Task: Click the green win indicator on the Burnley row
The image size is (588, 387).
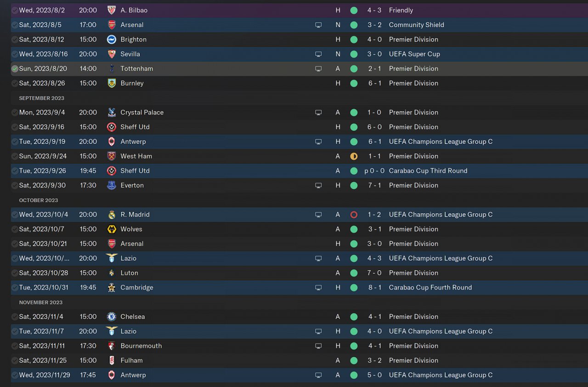Action: [x=354, y=83]
